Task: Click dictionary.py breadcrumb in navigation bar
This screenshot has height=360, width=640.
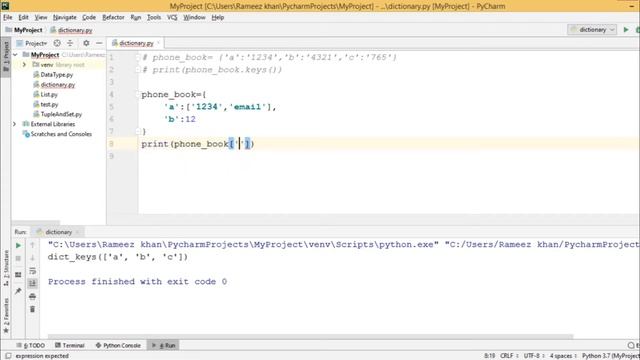Action: [71, 30]
